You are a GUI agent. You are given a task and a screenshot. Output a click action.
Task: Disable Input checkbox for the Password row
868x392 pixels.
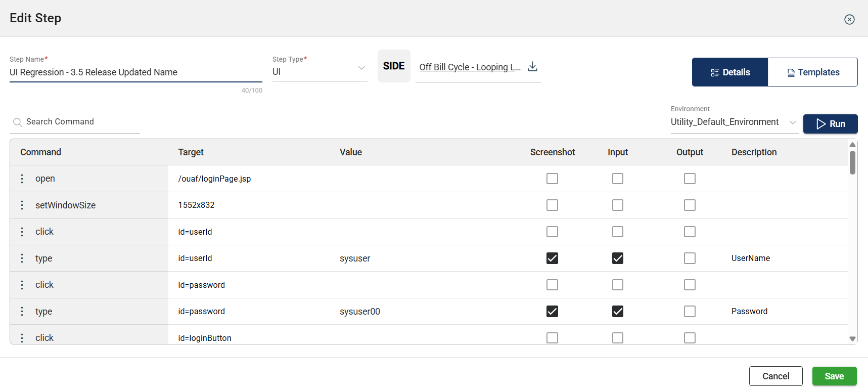point(617,312)
